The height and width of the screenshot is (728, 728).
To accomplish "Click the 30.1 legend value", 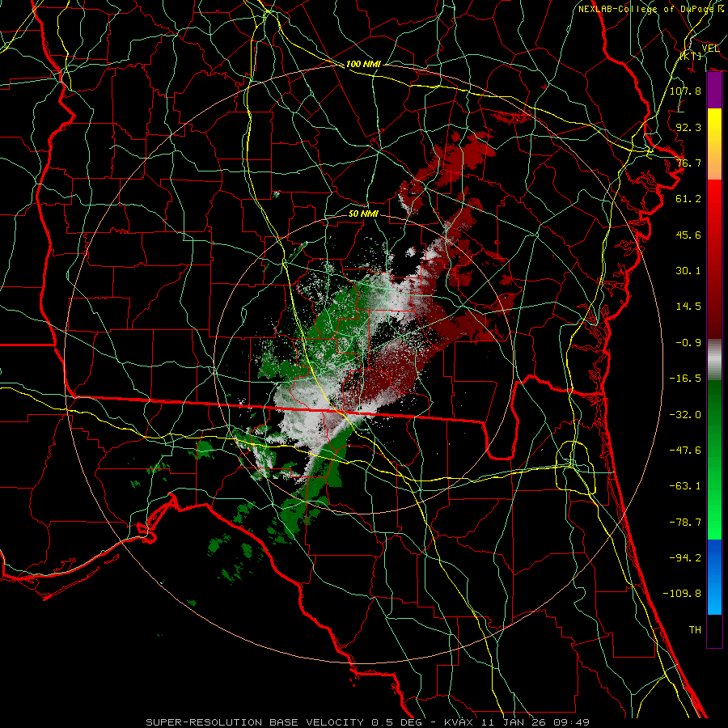I will 688,270.
